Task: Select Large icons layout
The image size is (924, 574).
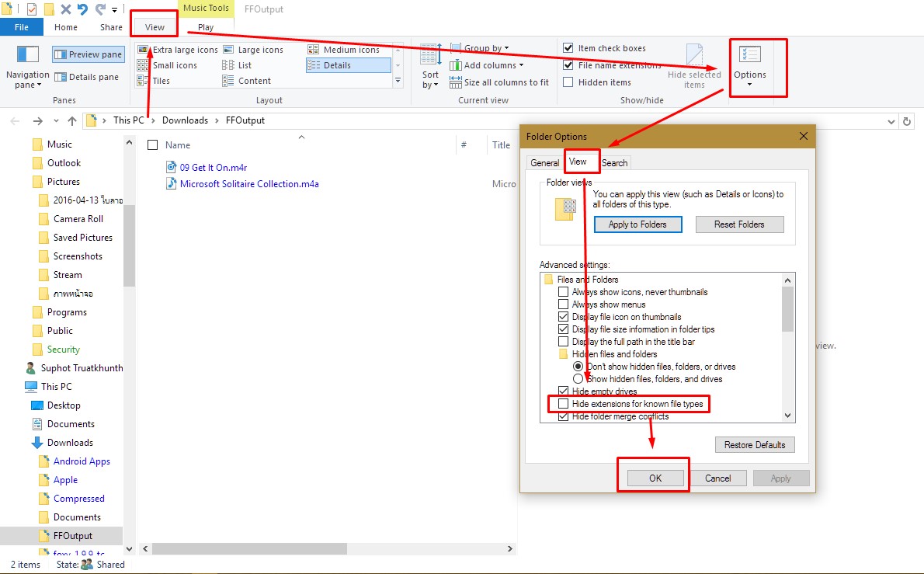Action: click(253, 50)
